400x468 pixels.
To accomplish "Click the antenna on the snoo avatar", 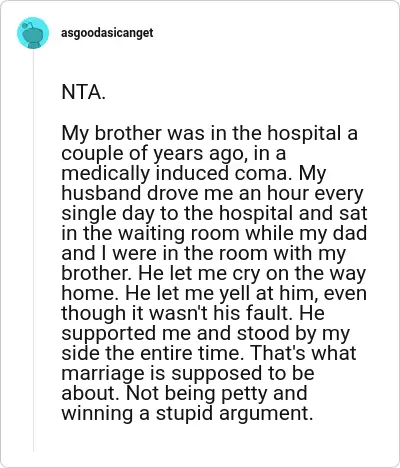I will pyautogui.click(x=29, y=24).
